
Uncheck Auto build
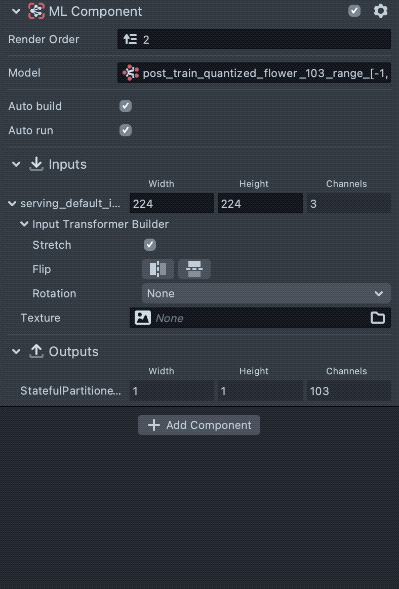click(x=125, y=106)
